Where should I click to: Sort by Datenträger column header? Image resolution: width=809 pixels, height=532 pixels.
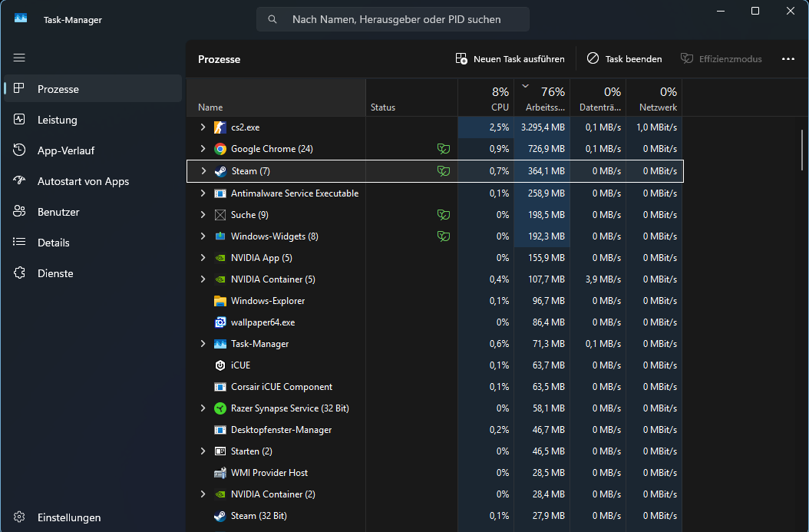pos(599,97)
